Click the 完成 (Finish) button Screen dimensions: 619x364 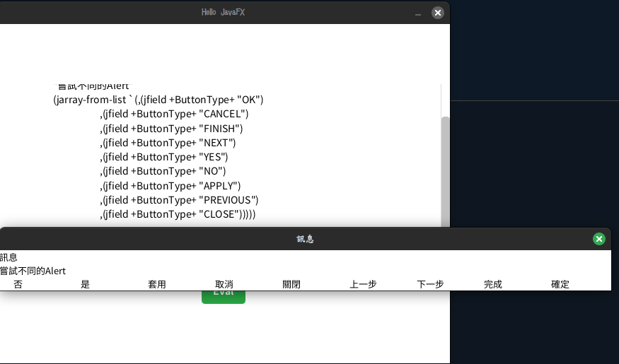tap(493, 284)
